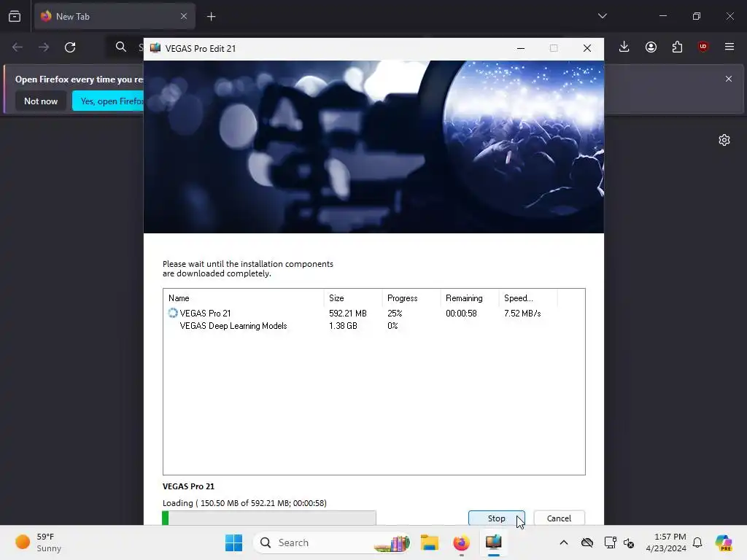Click the 1.38 GB size value

click(343, 326)
